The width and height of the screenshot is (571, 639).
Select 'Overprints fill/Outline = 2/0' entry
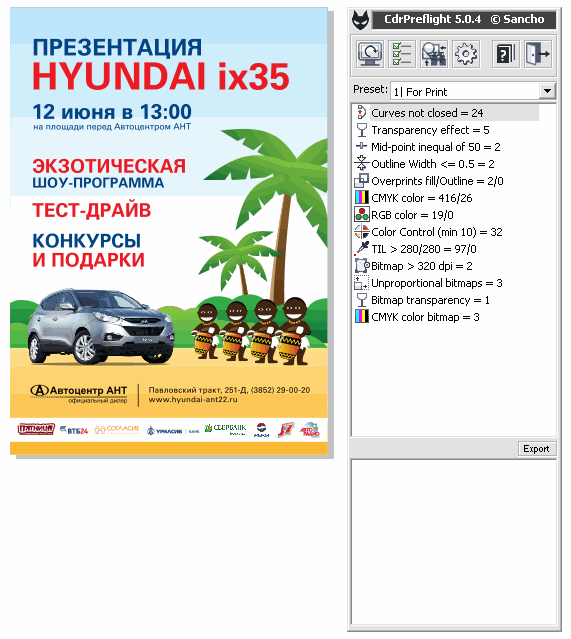(x=437, y=181)
